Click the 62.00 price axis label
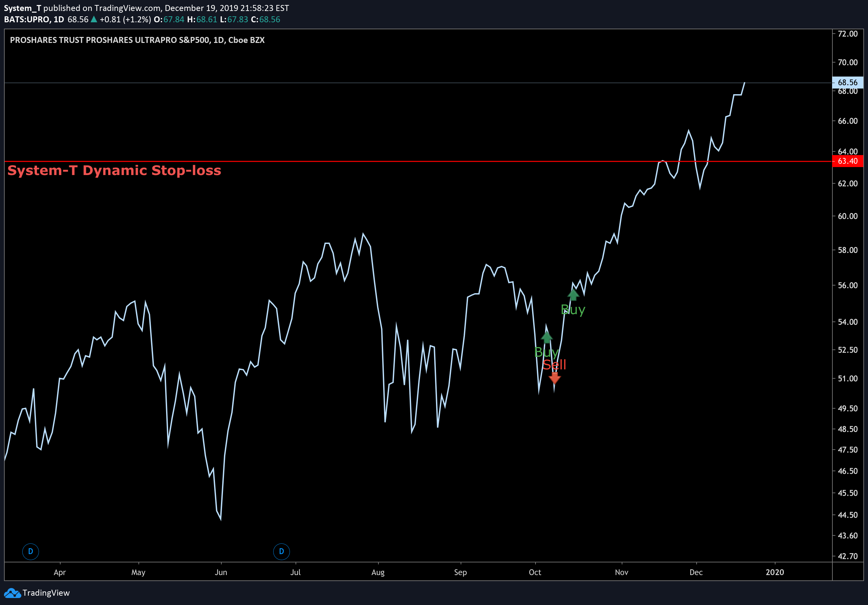868x605 pixels. coord(848,183)
